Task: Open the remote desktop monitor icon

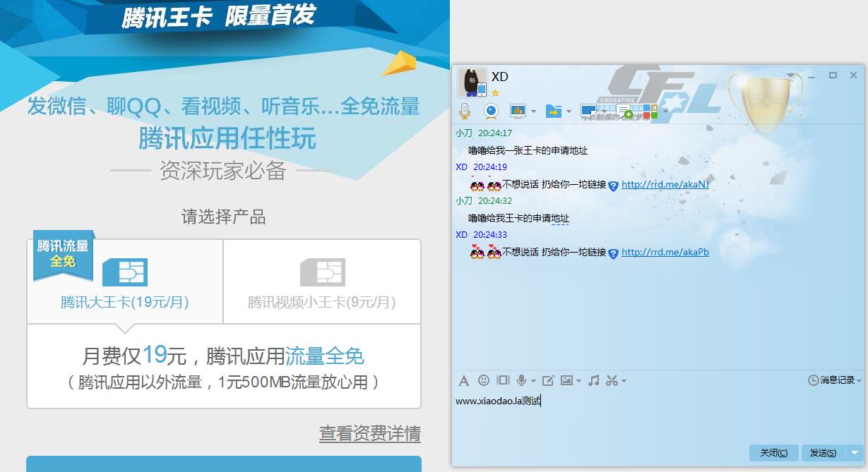Action: [589, 111]
